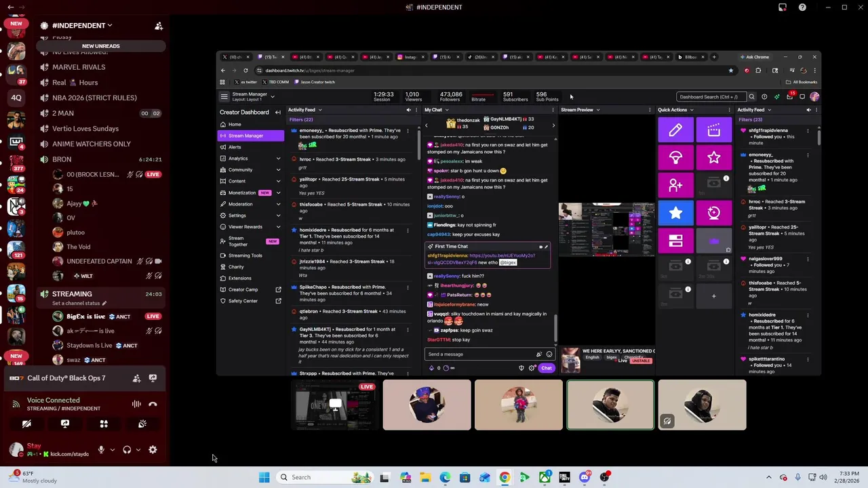
Task: Open Streaming Tools in sidebar
Action: (x=250, y=256)
